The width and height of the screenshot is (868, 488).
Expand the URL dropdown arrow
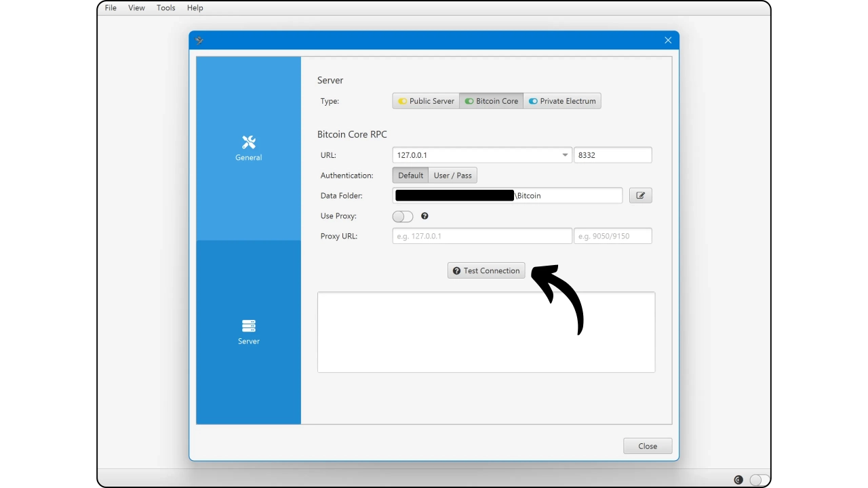click(564, 155)
